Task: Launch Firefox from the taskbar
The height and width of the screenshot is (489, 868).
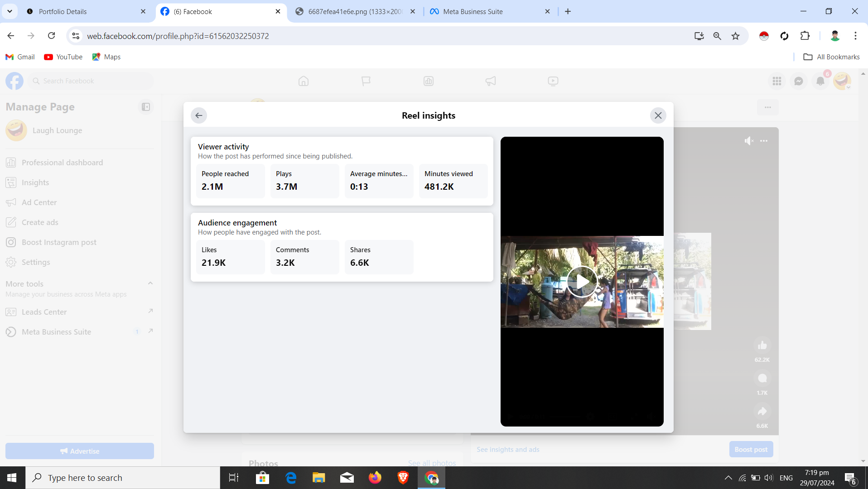Action: 375,478
